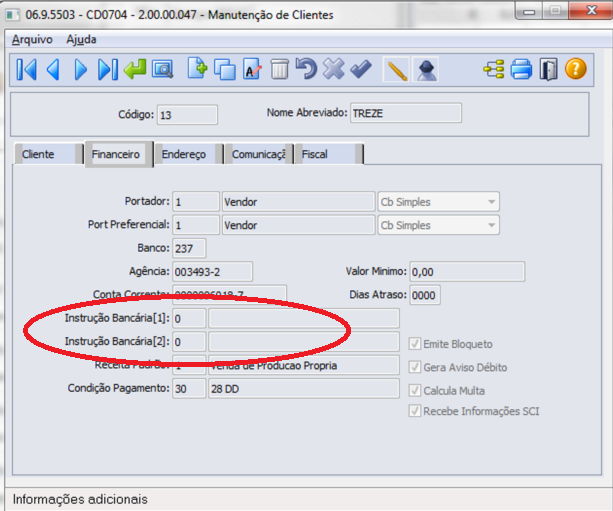Open help question mark icon
The width and height of the screenshot is (613, 511).
576,69
